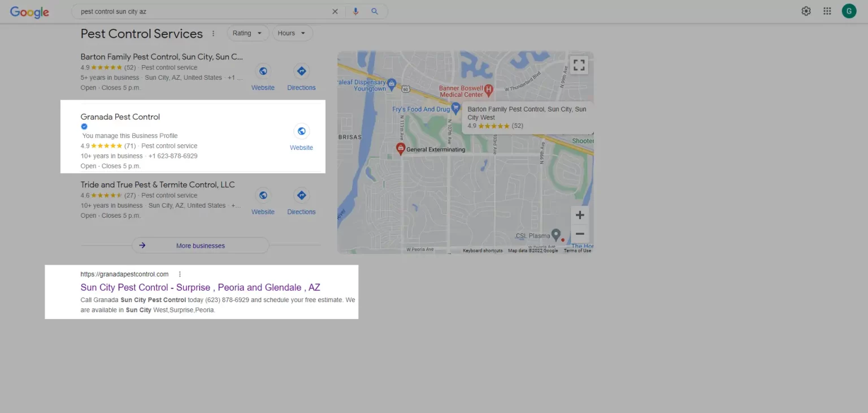868x413 pixels.
Task: Open Barton Family Pest Control website icon
Action: [263, 71]
